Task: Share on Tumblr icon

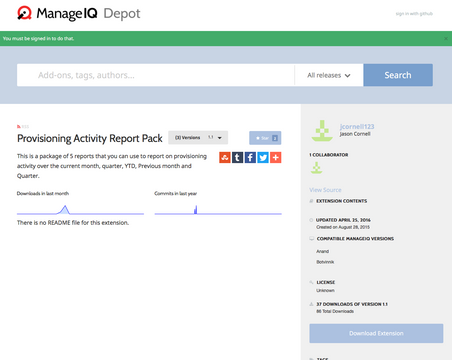Action: 237,157
